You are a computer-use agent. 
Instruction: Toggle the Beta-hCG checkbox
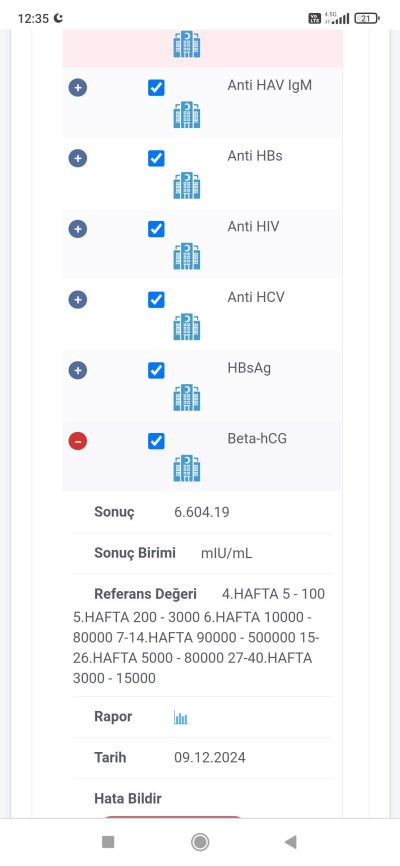[156, 441]
